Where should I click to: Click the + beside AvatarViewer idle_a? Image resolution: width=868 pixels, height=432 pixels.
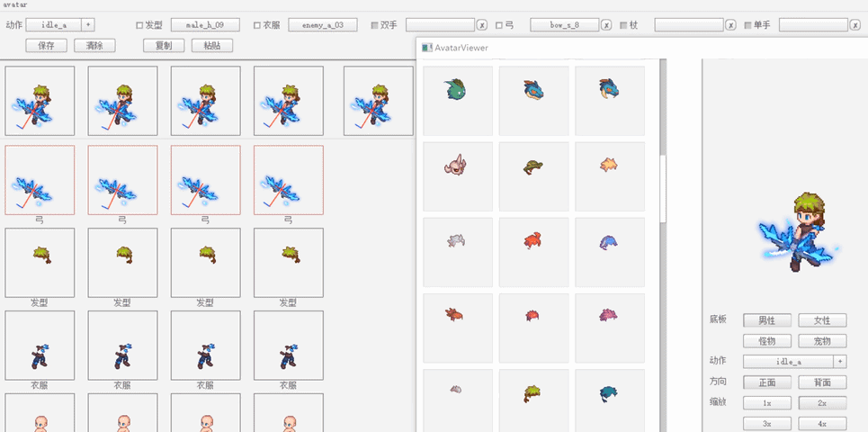tap(840, 362)
